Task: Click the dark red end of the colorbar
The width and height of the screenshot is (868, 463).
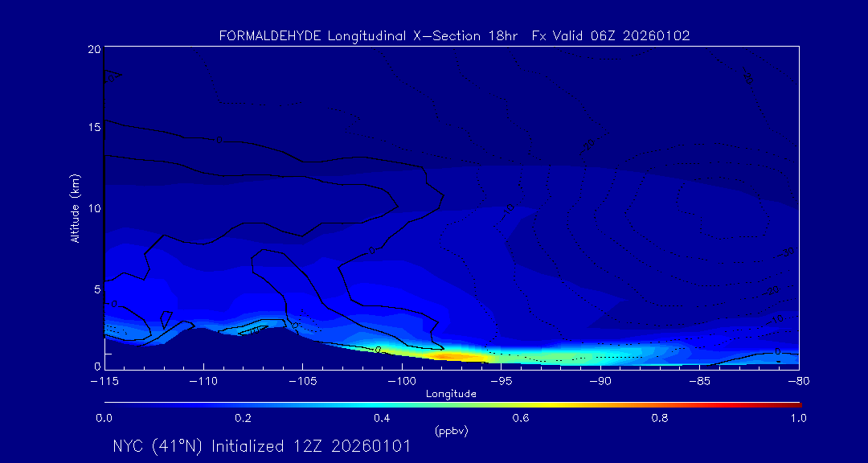Action: 794,405
